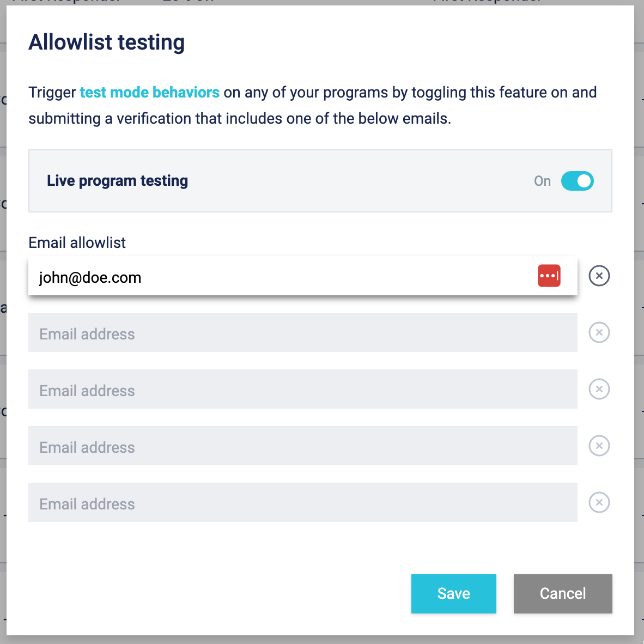Image resolution: width=644 pixels, height=644 pixels.
Task: Click the third Email address input
Action: (x=302, y=389)
